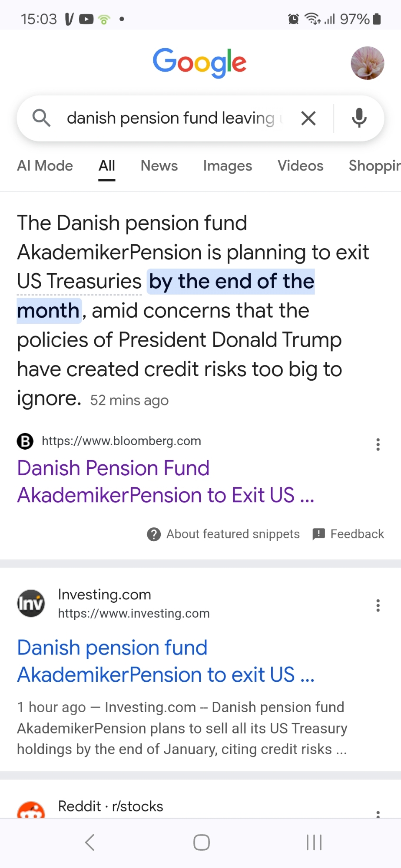Select the Images tab
Viewport: 401px width, 868px height.
tap(227, 166)
